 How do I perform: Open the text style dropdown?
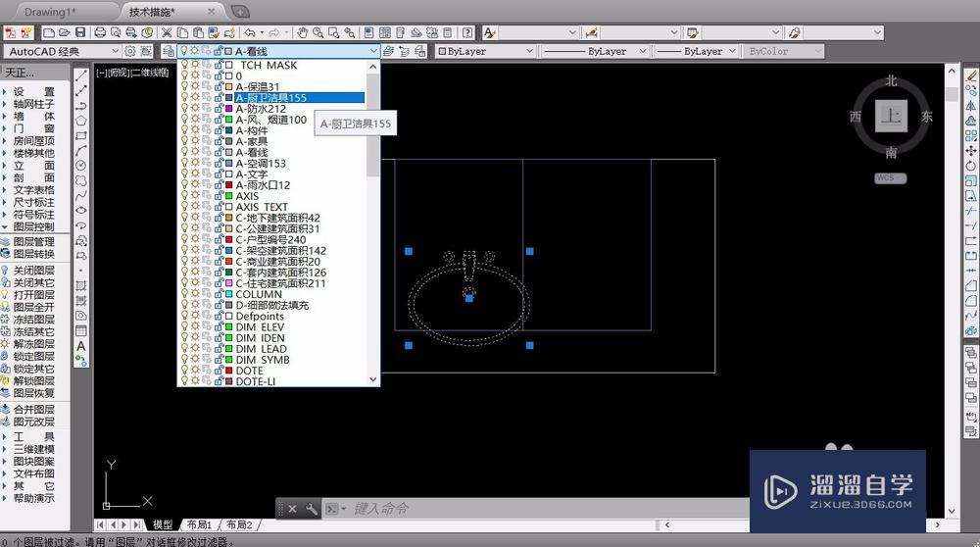click(x=572, y=32)
